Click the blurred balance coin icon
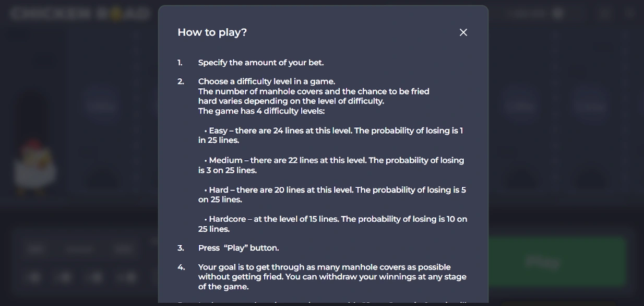The image size is (644, 306). pyautogui.click(x=558, y=14)
